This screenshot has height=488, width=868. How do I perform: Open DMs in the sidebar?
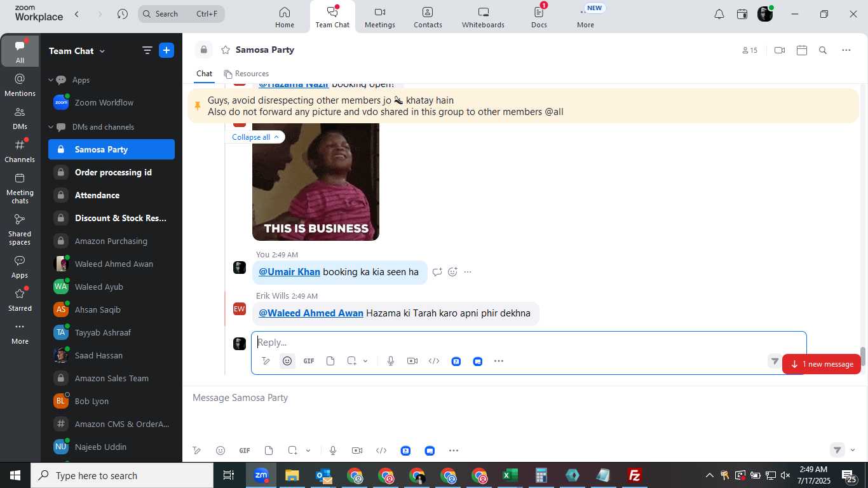pos(20,118)
